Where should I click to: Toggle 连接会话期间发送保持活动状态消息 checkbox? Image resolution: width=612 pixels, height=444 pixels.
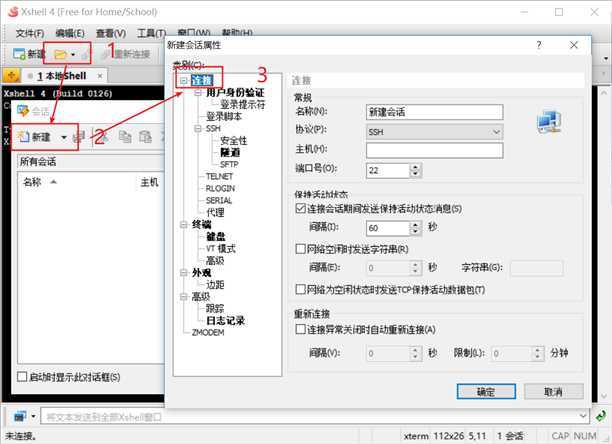pyautogui.click(x=301, y=208)
